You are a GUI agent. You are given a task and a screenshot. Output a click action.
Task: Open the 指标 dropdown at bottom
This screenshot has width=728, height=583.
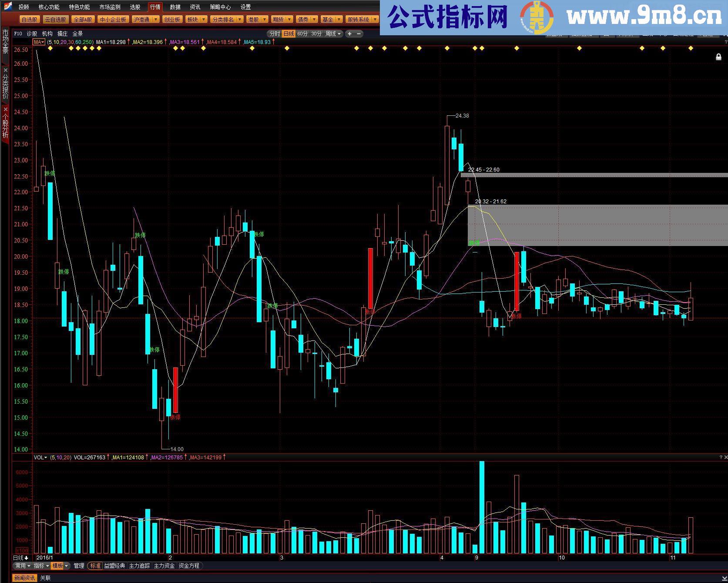coord(41,566)
